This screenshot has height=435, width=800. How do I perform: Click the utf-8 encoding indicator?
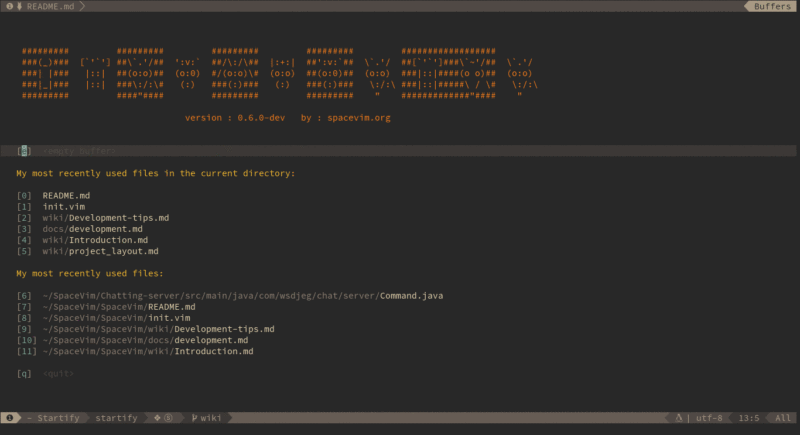coord(709,418)
